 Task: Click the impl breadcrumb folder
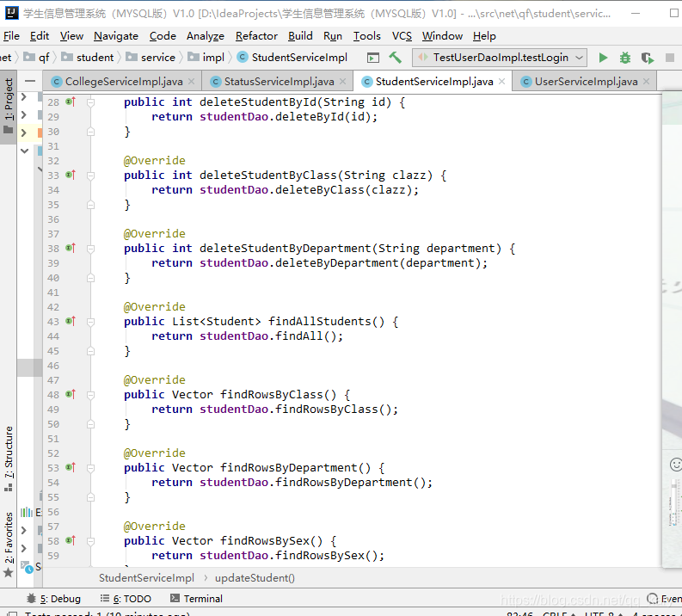coord(206,58)
